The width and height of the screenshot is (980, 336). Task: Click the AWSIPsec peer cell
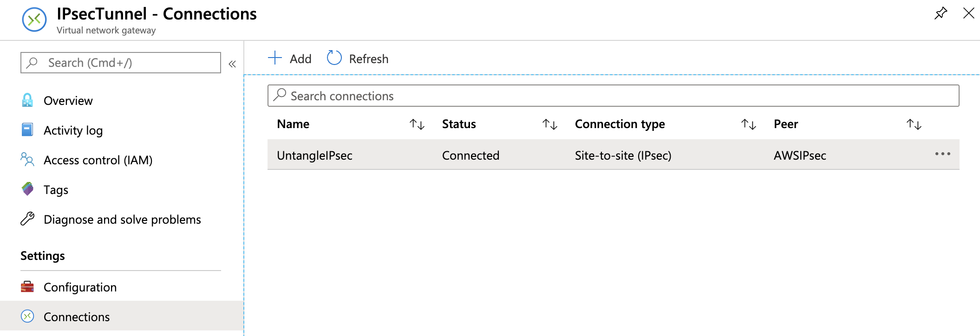click(x=800, y=155)
